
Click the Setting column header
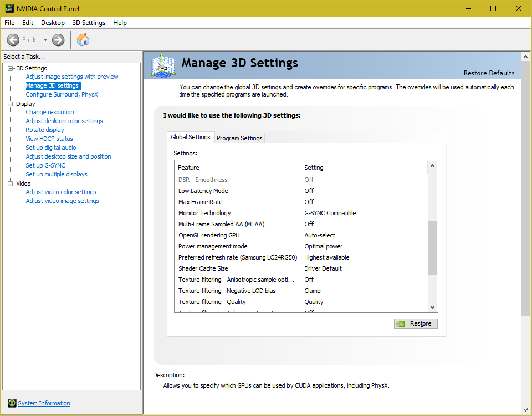coord(365,168)
